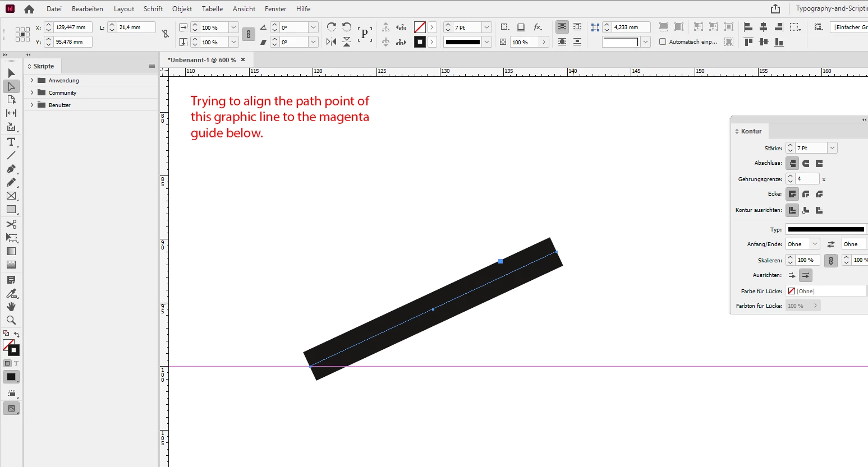Expand the Benutzer scripts folder
The image size is (868, 467).
point(32,105)
